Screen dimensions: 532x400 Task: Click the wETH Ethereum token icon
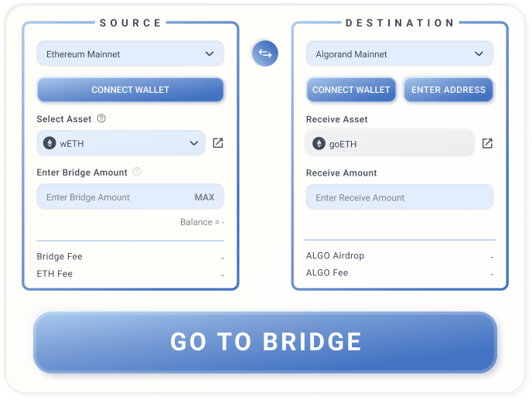pyautogui.click(x=49, y=143)
